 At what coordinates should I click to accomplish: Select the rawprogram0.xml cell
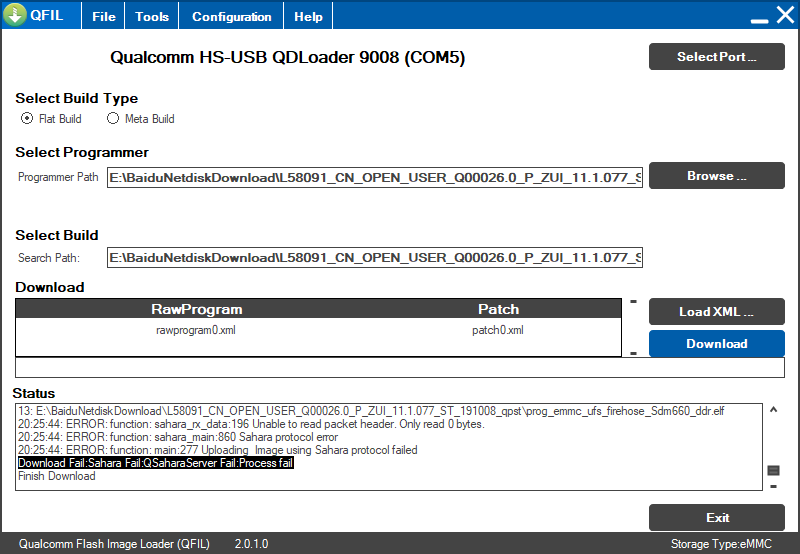(x=196, y=330)
